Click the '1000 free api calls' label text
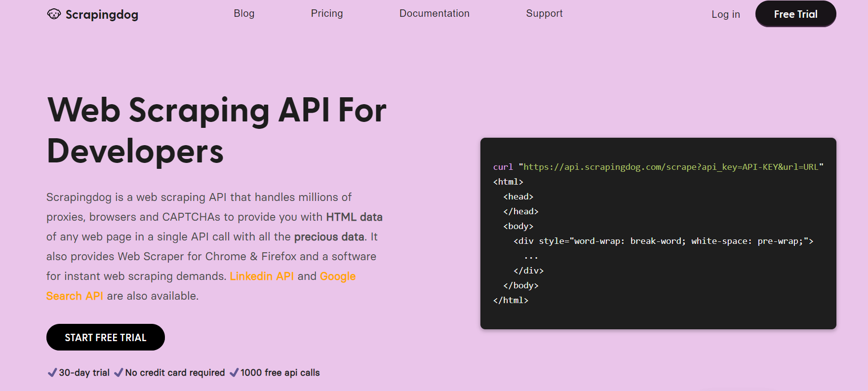868x391 pixels. (280, 373)
